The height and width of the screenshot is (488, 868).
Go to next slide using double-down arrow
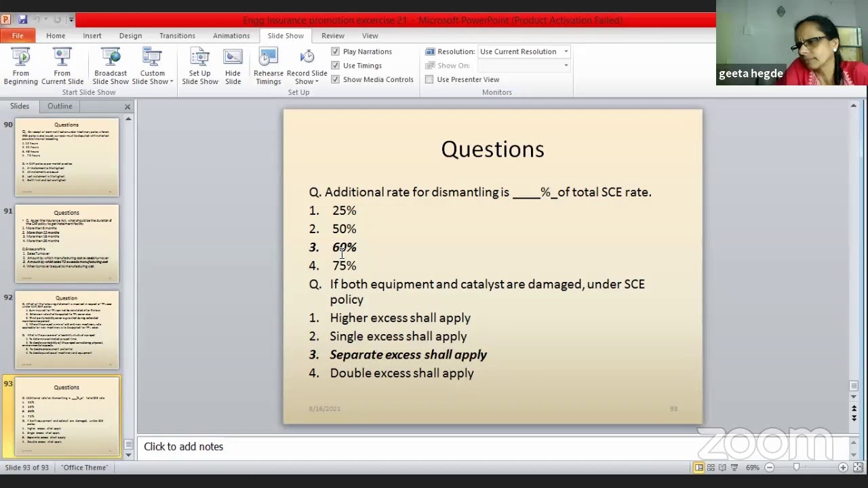(854, 418)
